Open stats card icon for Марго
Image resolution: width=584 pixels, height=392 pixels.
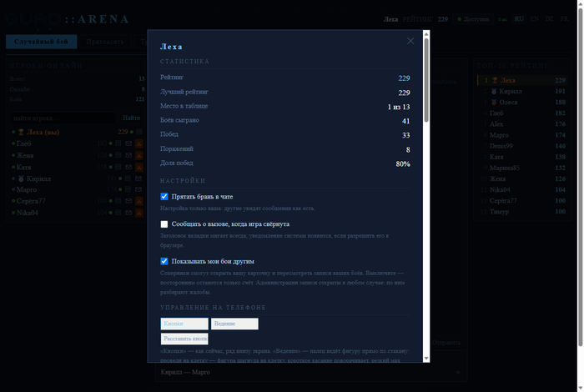128,189
